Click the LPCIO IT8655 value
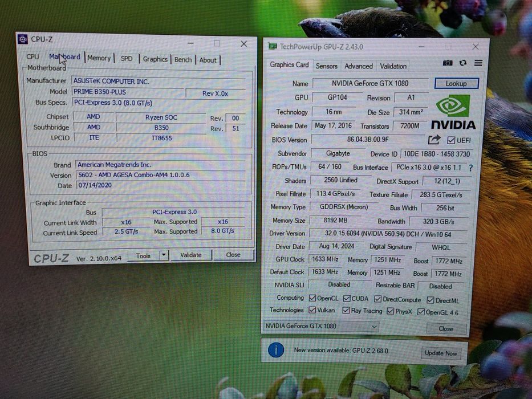 pyautogui.click(x=161, y=138)
